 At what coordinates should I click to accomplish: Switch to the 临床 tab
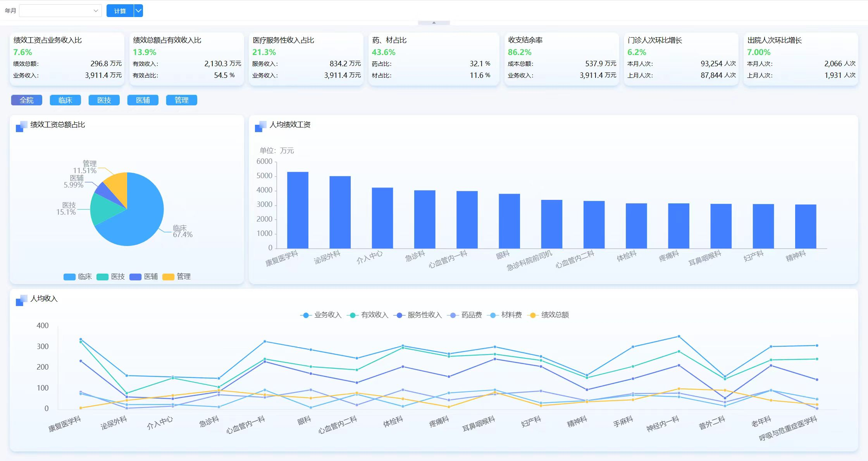pyautogui.click(x=65, y=100)
